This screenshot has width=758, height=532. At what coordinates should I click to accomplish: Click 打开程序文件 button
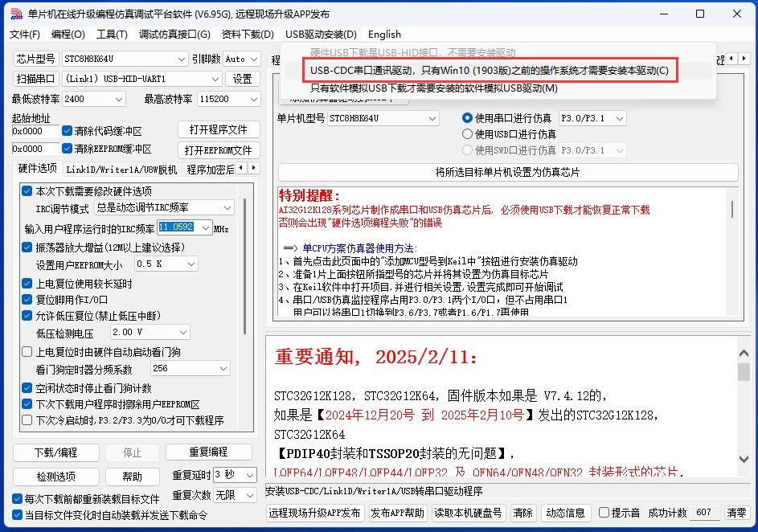(x=219, y=129)
